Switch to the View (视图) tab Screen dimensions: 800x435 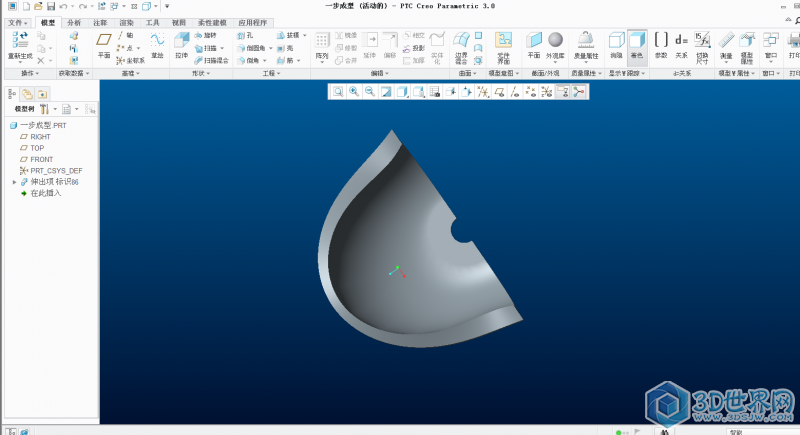click(179, 22)
